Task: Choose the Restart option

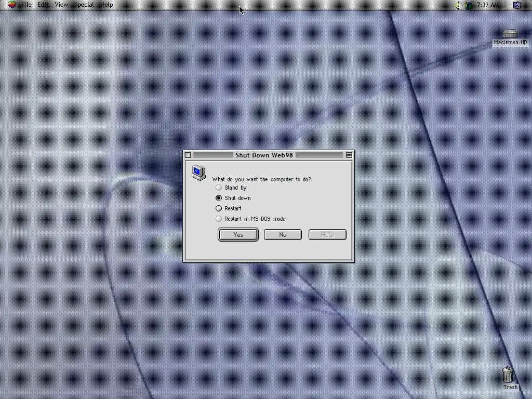Action: pos(229,208)
